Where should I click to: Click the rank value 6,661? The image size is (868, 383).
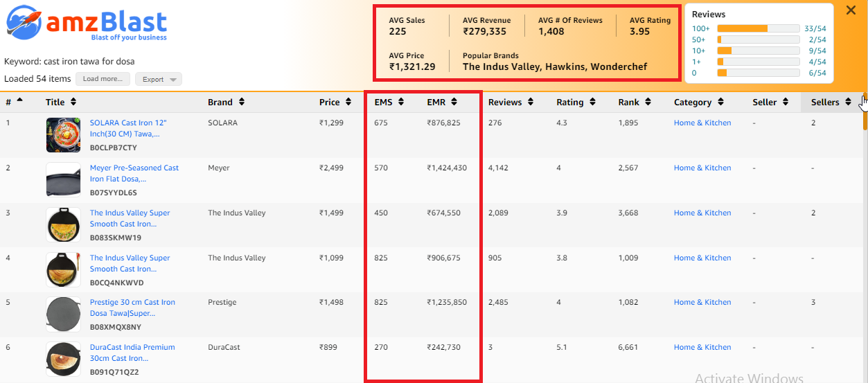point(629,347)
